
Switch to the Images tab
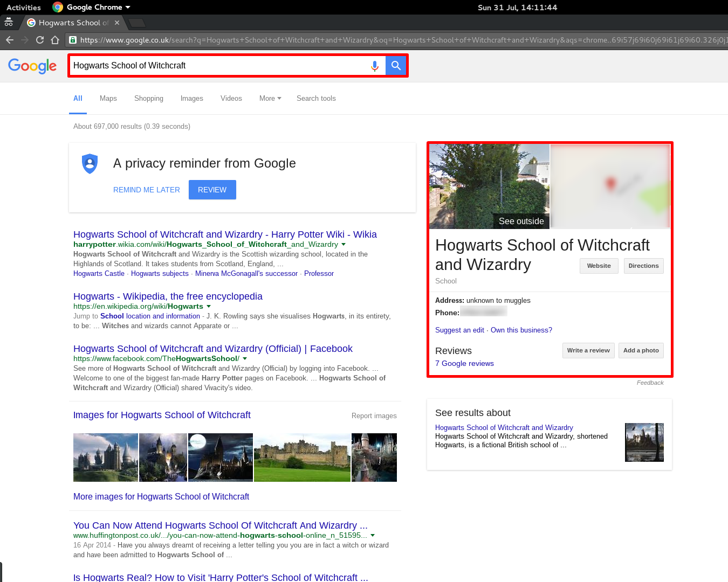[192, 99]
